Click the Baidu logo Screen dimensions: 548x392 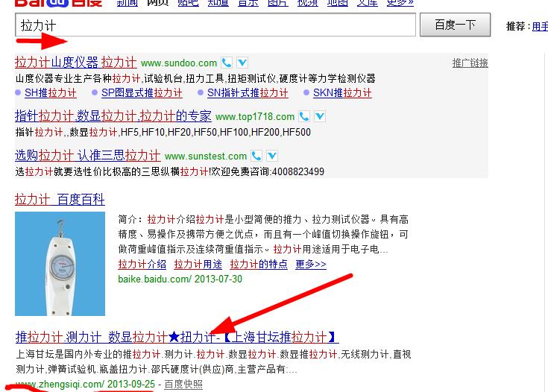click(59, 3)
